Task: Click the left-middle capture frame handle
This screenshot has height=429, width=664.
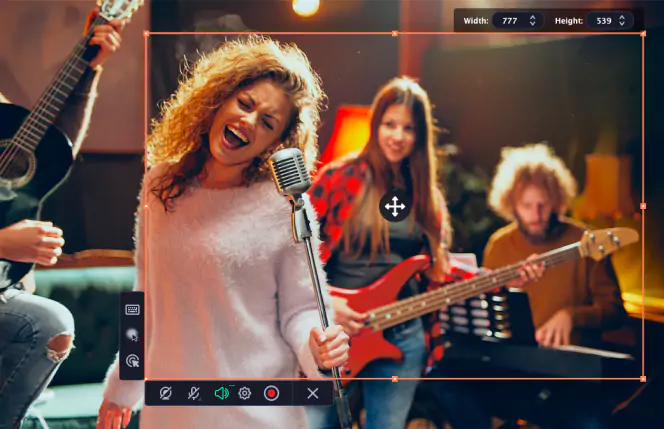Action: [x=146, y=206]
